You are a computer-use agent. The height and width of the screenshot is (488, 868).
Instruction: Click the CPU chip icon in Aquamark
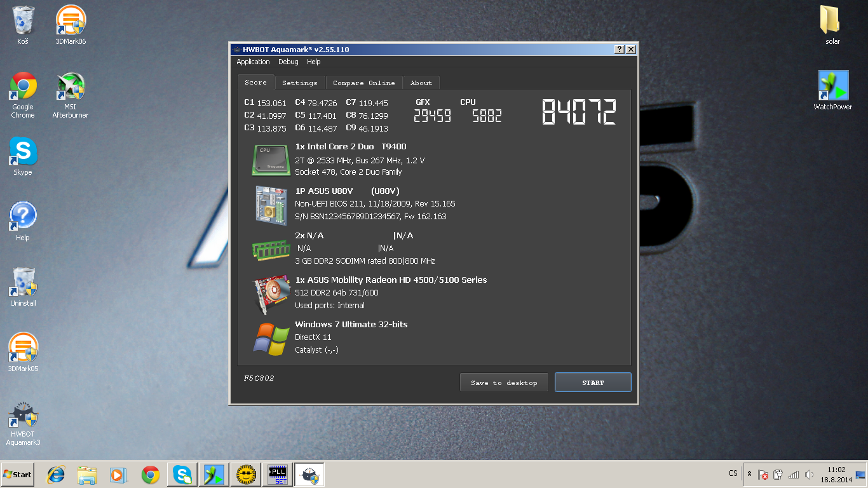point(271,159)
